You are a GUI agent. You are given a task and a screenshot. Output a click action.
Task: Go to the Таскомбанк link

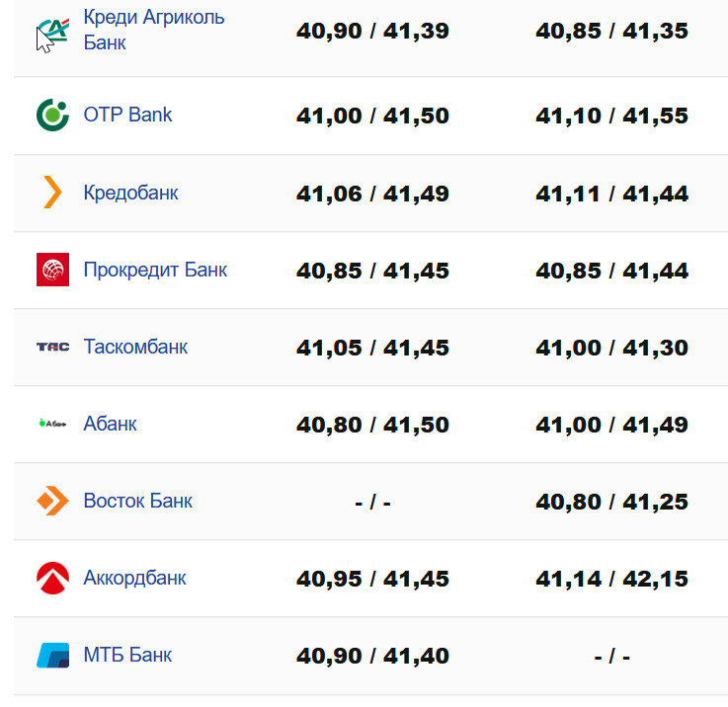135,347
